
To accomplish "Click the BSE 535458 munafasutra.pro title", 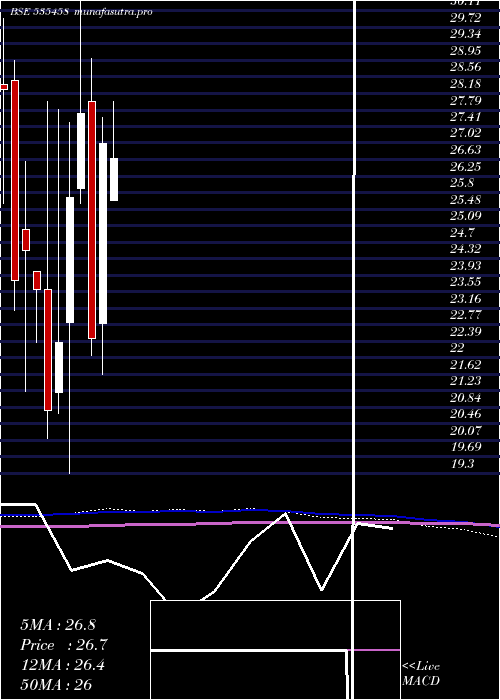I will (82, 12).
